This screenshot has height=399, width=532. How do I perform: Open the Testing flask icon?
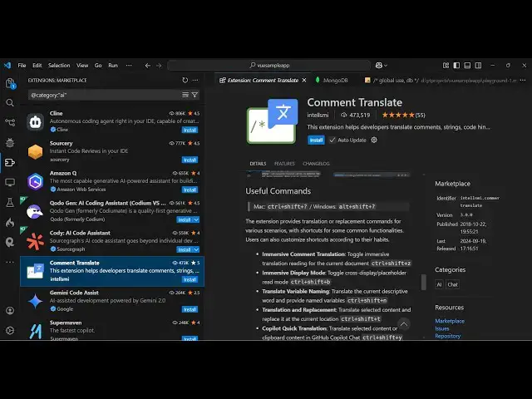coord(10,203)
